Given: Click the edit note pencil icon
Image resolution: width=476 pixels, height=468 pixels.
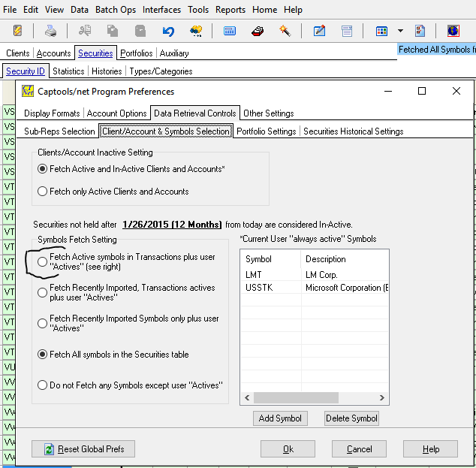Looking at the screenshot, I should click(319, 31).
